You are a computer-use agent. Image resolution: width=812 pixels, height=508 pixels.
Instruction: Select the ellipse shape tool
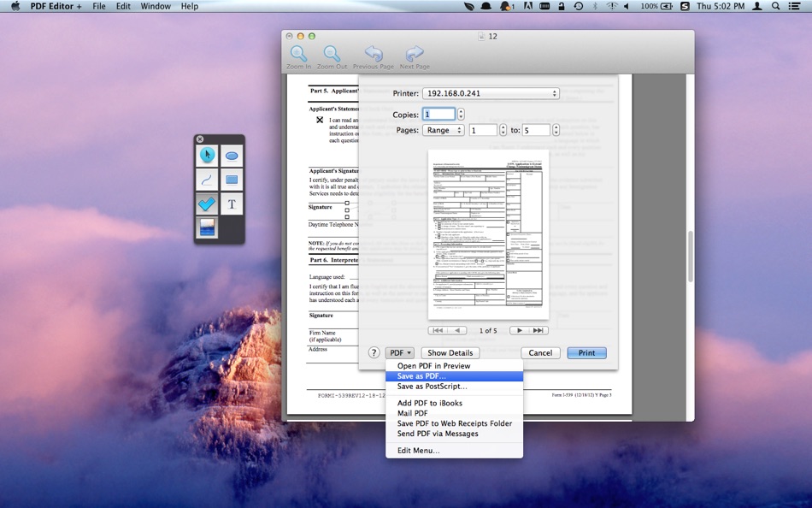point(232,156)
